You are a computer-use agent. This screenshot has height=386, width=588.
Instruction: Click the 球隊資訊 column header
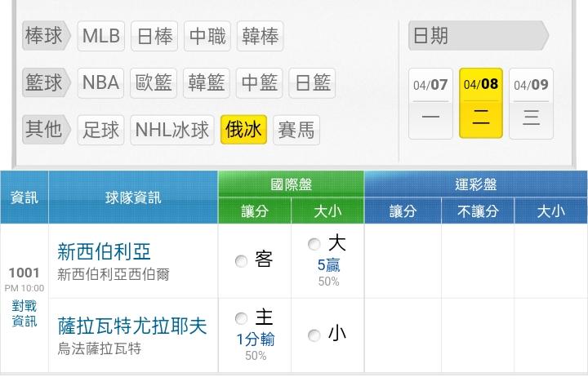(133, 197)
